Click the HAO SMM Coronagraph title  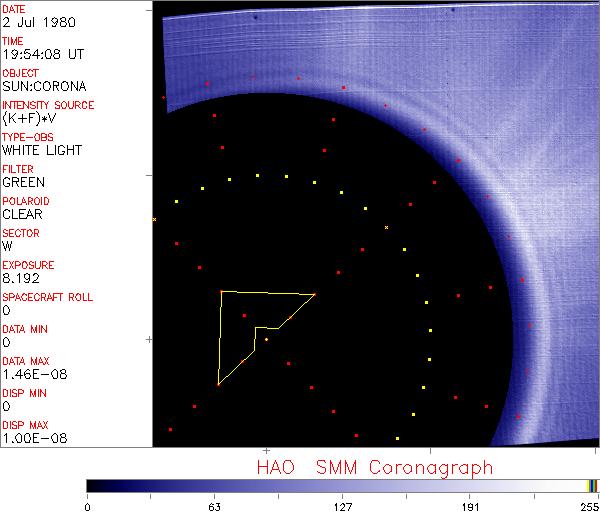374,467
